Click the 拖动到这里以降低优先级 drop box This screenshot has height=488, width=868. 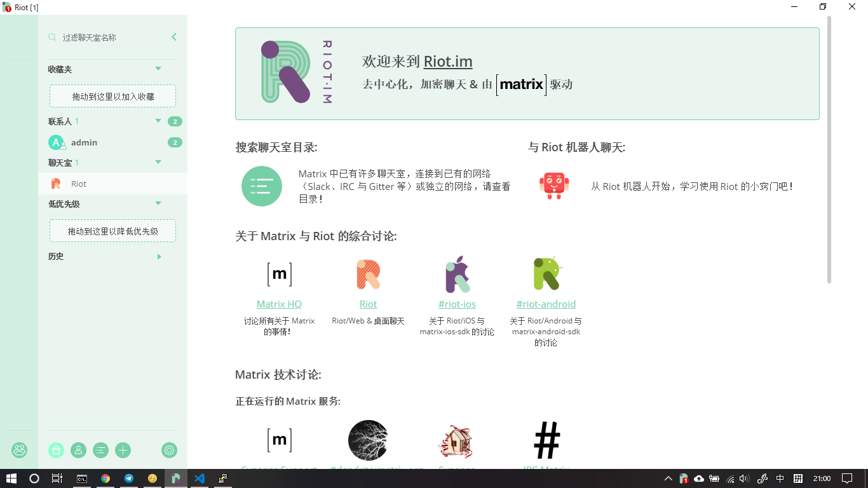pyautogui.click(x=113, y=231)
